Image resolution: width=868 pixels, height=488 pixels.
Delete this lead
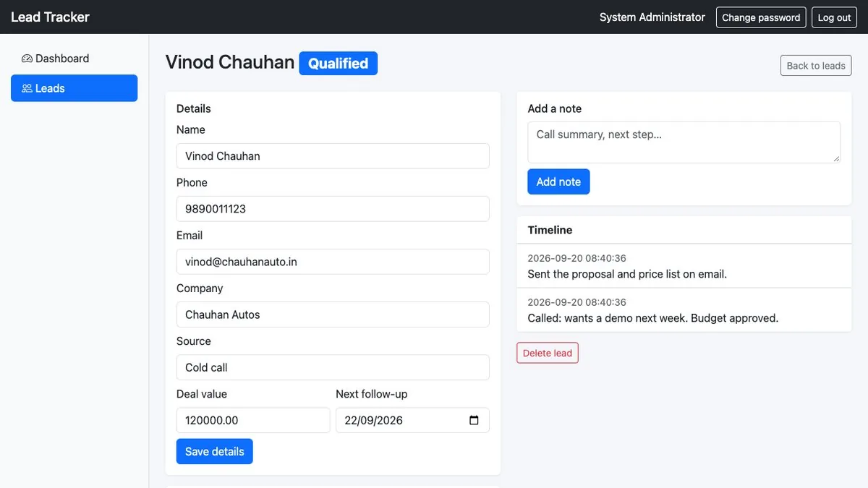tap(548, 353)
